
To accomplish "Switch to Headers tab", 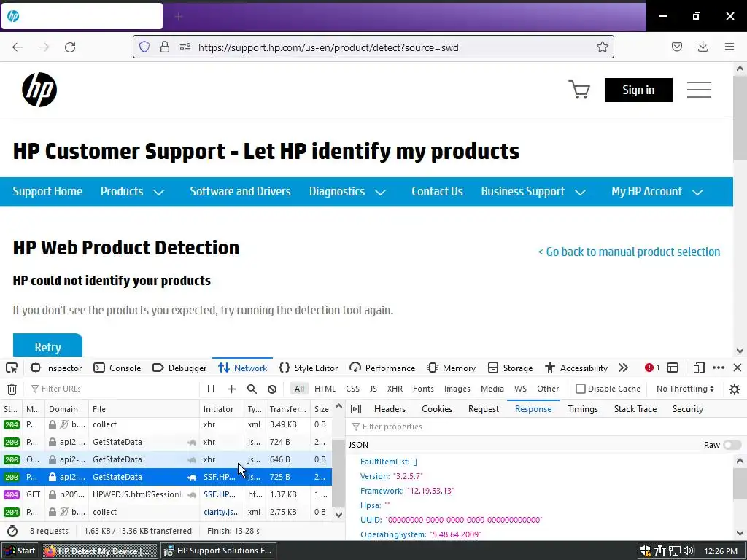I will click(390, 409).
